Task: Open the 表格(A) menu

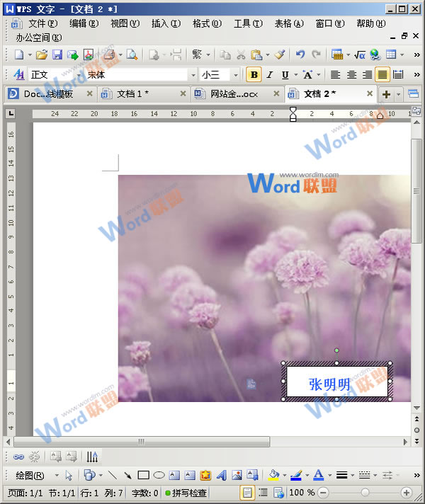Action: (289, 23)
